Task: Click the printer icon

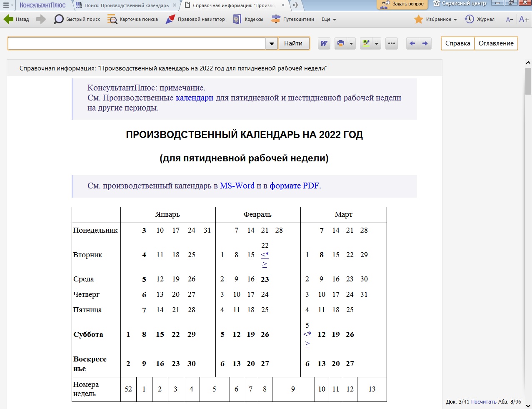Action: [341, 43]
